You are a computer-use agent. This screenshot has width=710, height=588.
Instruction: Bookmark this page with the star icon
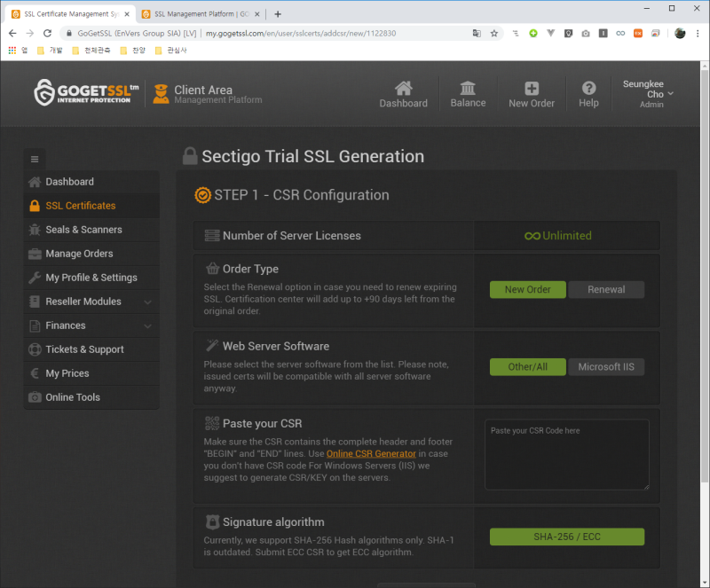(494, 33)
